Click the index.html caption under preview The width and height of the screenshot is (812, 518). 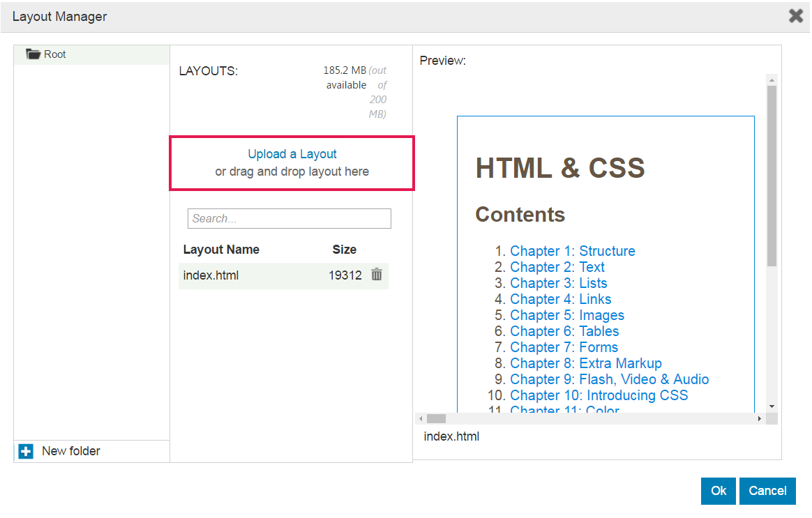[451, 436]
